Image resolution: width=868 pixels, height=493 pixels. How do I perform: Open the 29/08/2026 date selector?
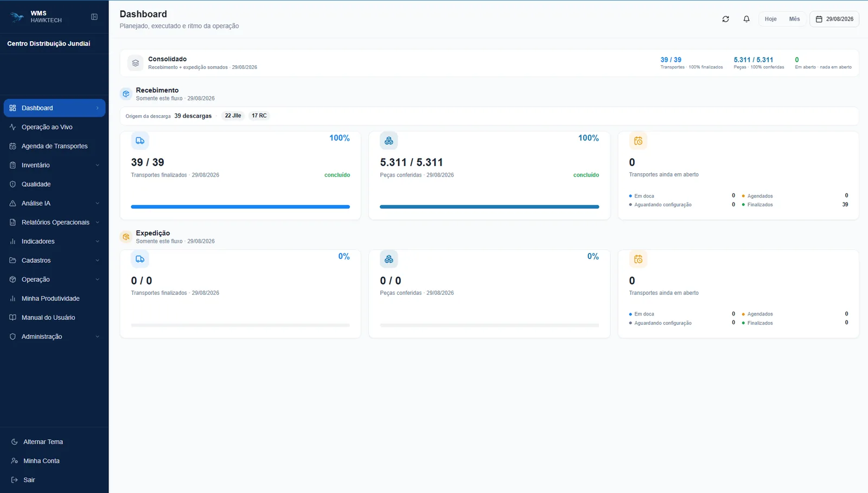(x=834, y=19)
